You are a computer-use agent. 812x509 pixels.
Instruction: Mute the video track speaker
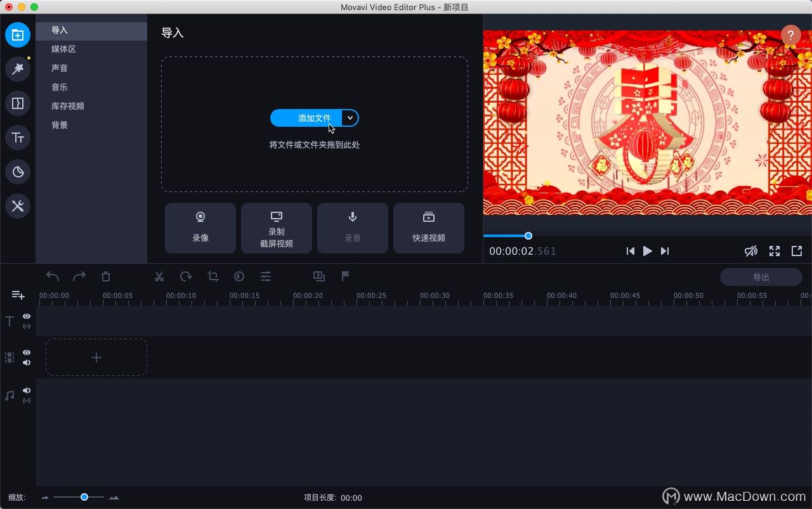(x=27, y=363)
